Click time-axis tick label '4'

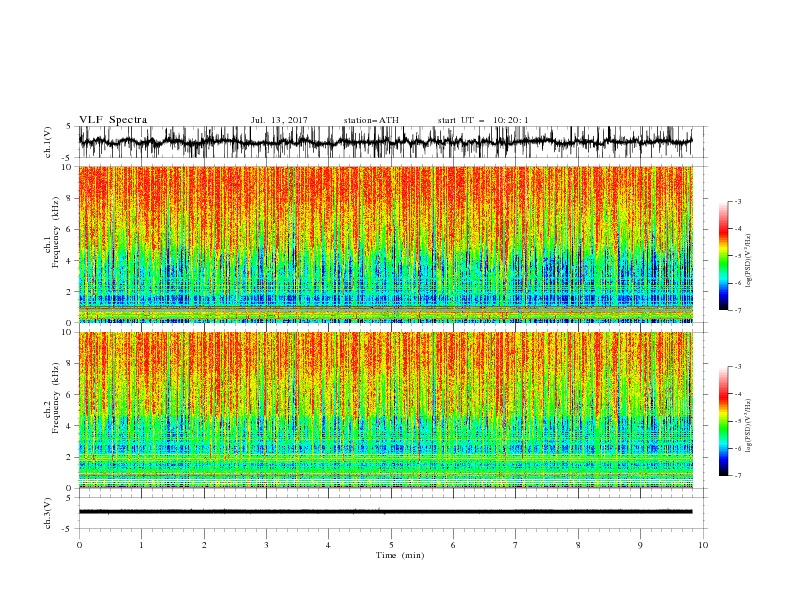click(328, 545)
